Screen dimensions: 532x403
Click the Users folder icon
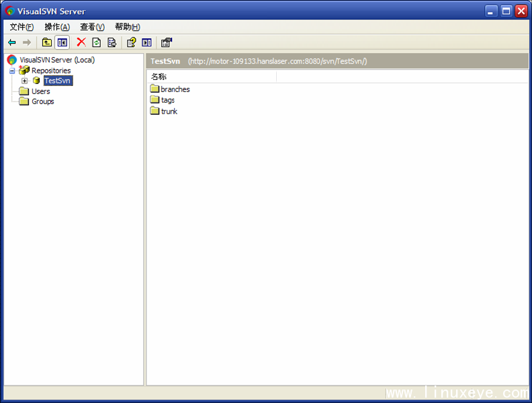coord(24,91)
